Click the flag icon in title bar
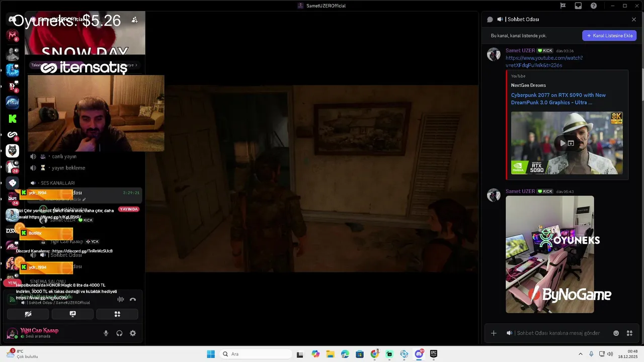 pyautogui.click(x=563, y=6)
